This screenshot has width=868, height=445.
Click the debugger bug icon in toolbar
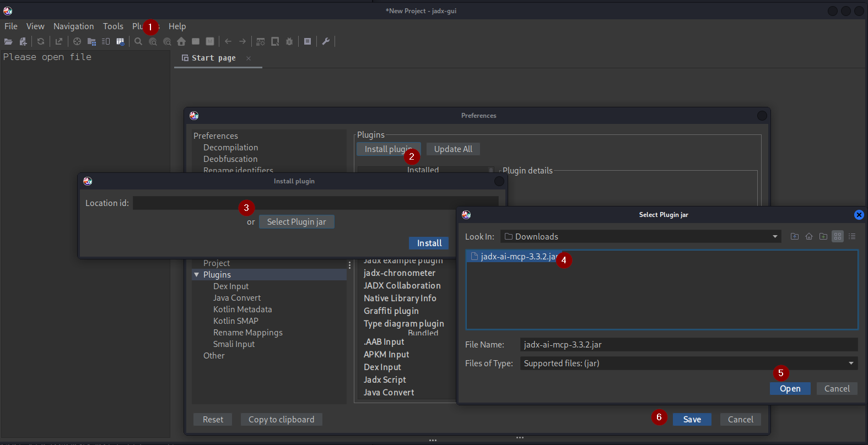[289, 41]
